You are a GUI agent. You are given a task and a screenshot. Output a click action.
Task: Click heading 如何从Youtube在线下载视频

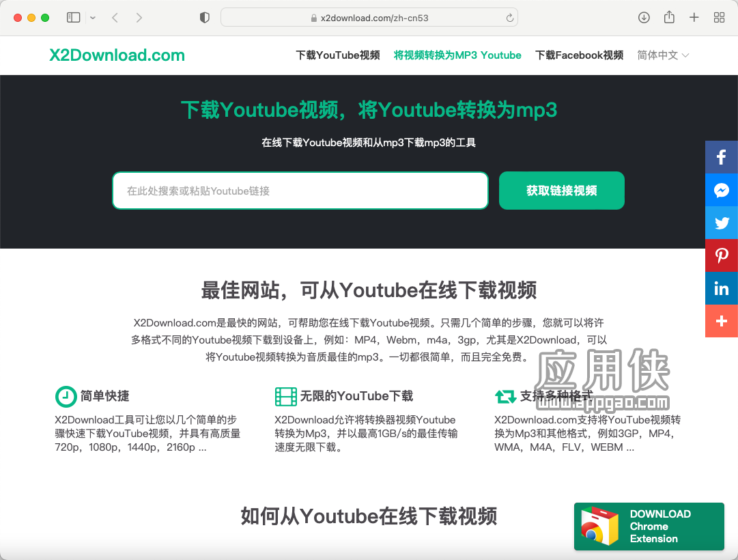(369, 516)
